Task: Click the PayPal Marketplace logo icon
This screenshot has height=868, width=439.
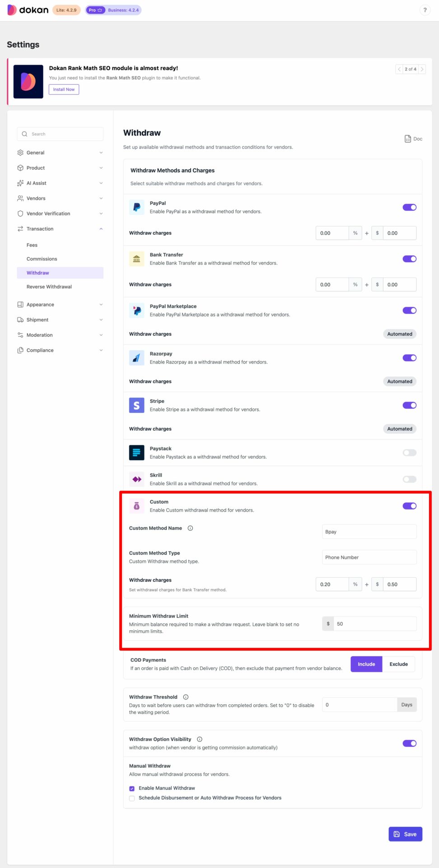Action: click(137, 311)
